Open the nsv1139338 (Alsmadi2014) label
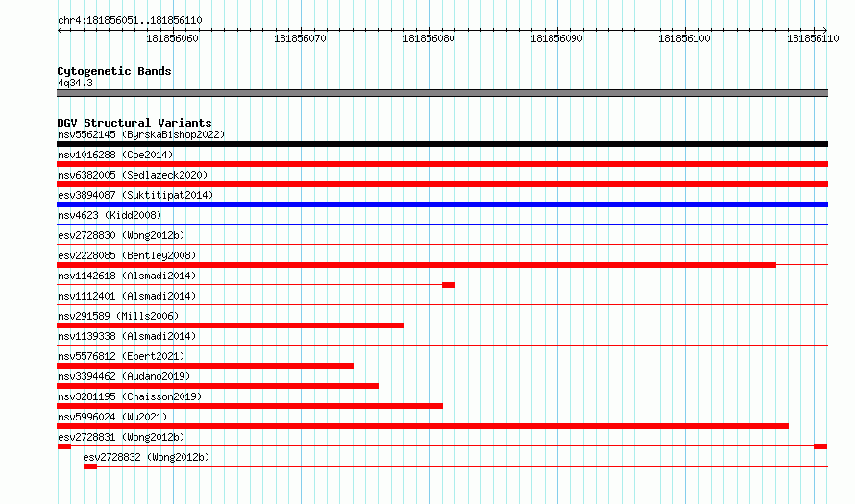 pos(127,336)
